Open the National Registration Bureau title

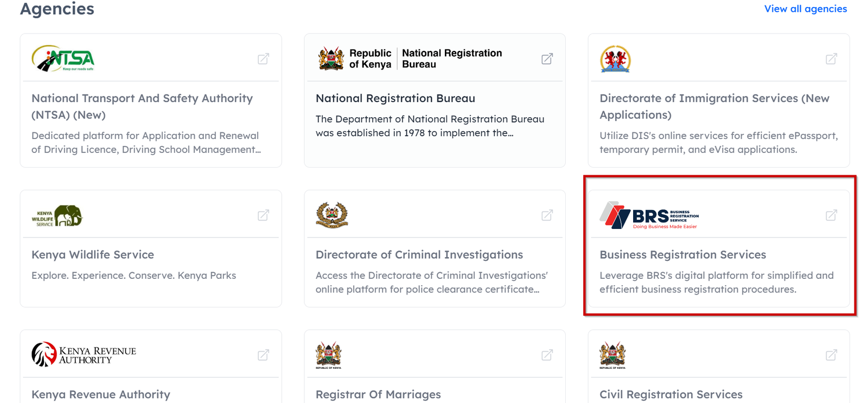click(395, 98)
